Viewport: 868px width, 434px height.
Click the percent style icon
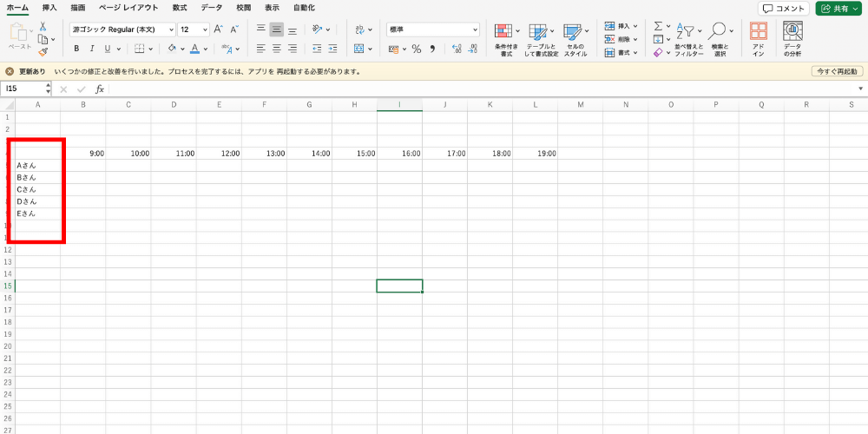(417, 49)
